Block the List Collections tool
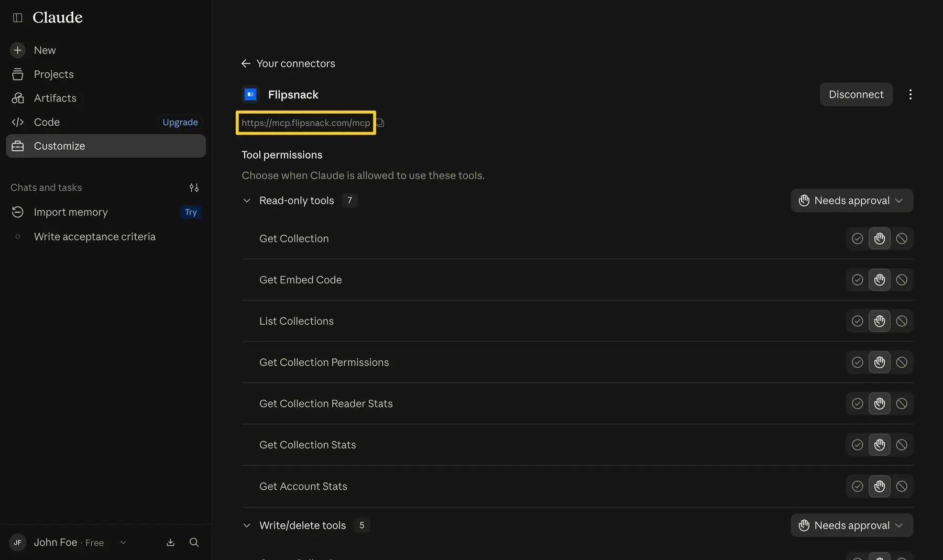 (x=902, y=321)
